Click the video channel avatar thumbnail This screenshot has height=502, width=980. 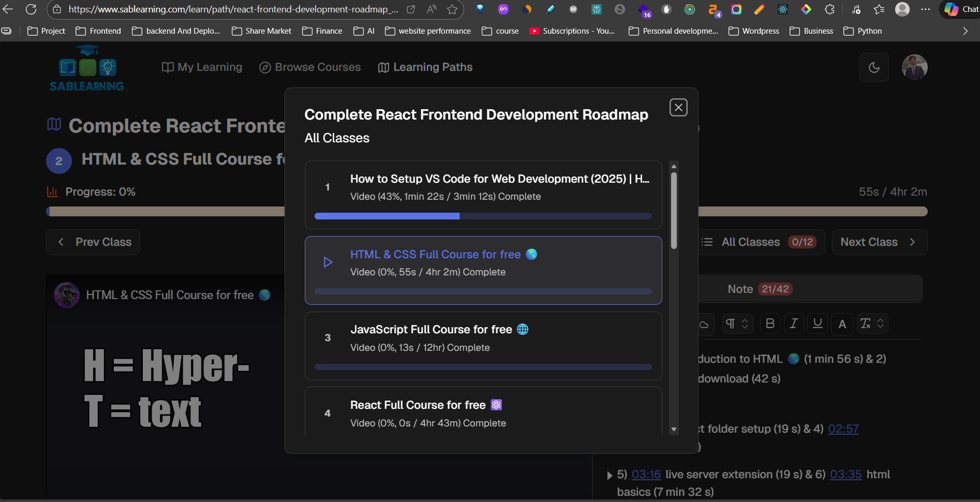[x=67, y=295]
